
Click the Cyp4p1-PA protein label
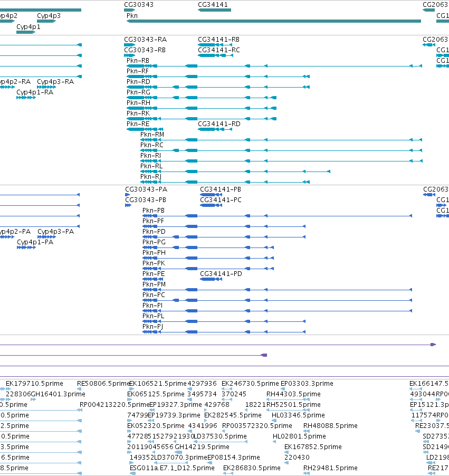(x=35, y=242)
